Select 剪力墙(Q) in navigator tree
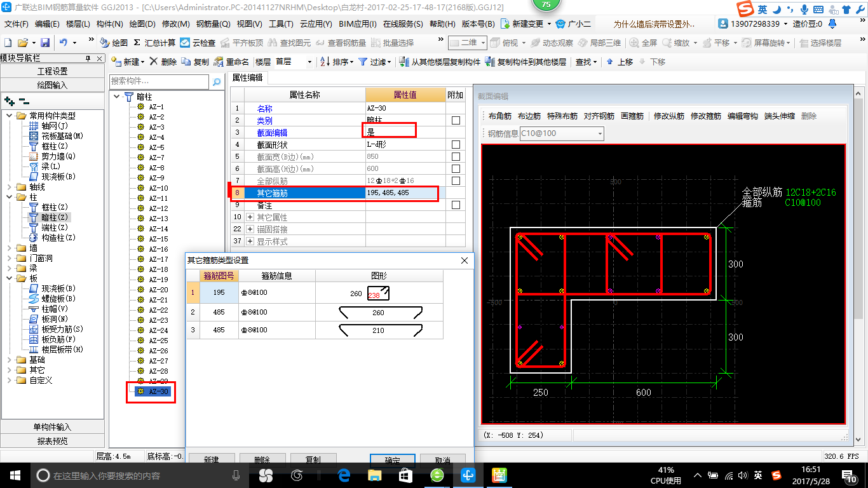This screenshot has height=488, width=868. pyautogui.click(x=58, y=156)
